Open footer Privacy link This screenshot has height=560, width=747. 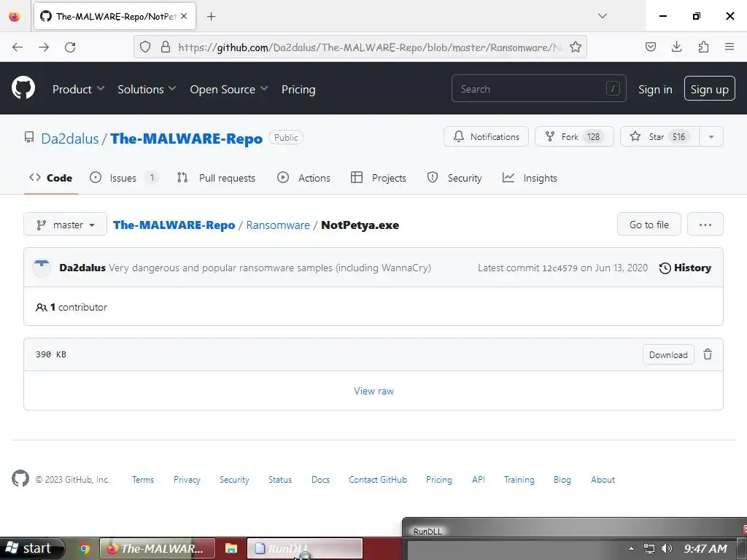point(187,480)
